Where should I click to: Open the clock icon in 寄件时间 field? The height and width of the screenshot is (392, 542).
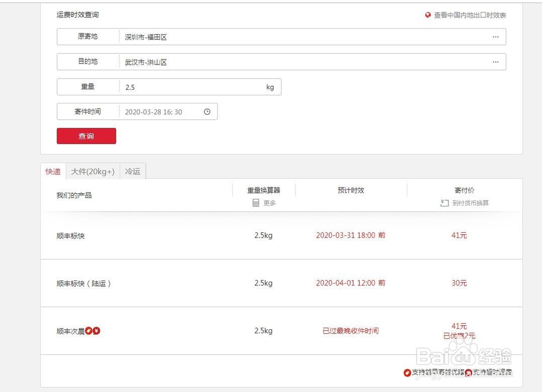[207, 112]
